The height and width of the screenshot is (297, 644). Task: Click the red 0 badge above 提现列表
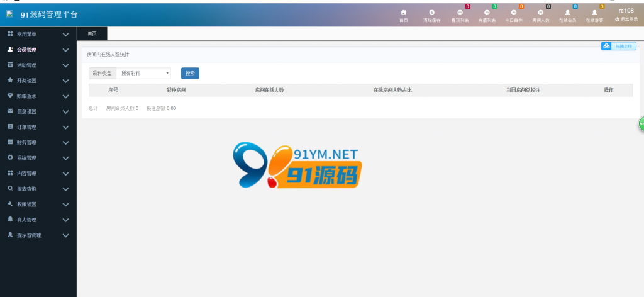(467, 6)
